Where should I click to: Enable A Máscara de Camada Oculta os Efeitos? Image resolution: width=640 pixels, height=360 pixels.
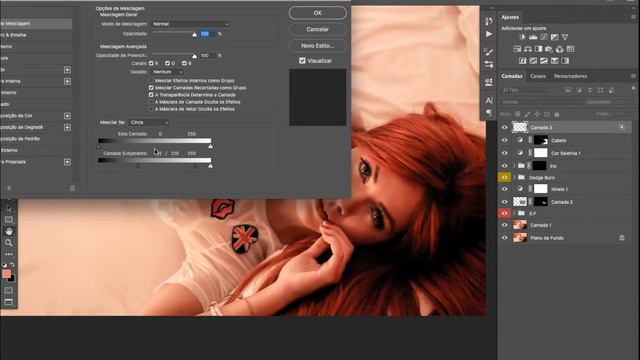point(151,102)
